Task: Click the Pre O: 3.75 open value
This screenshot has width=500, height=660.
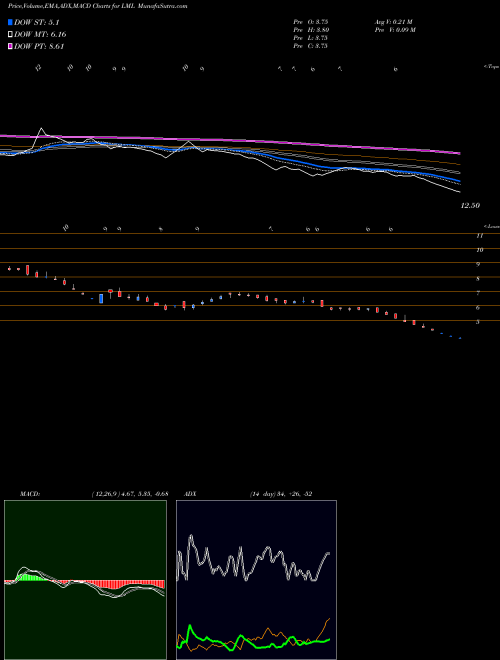Action: click(311, 22)
